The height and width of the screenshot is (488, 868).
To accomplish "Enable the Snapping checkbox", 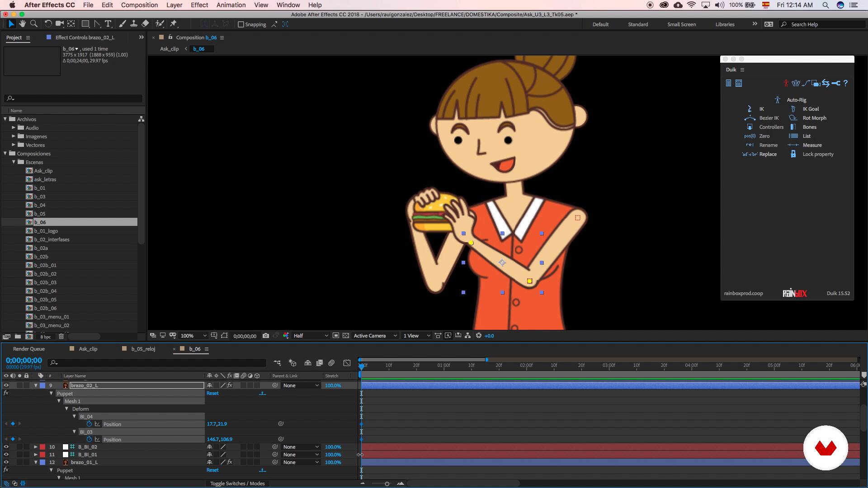I will pyautogui.click(x=241, y=24).
